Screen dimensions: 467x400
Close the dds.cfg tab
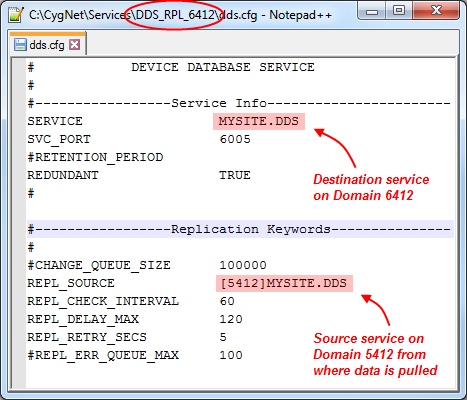tap(75, 44)
